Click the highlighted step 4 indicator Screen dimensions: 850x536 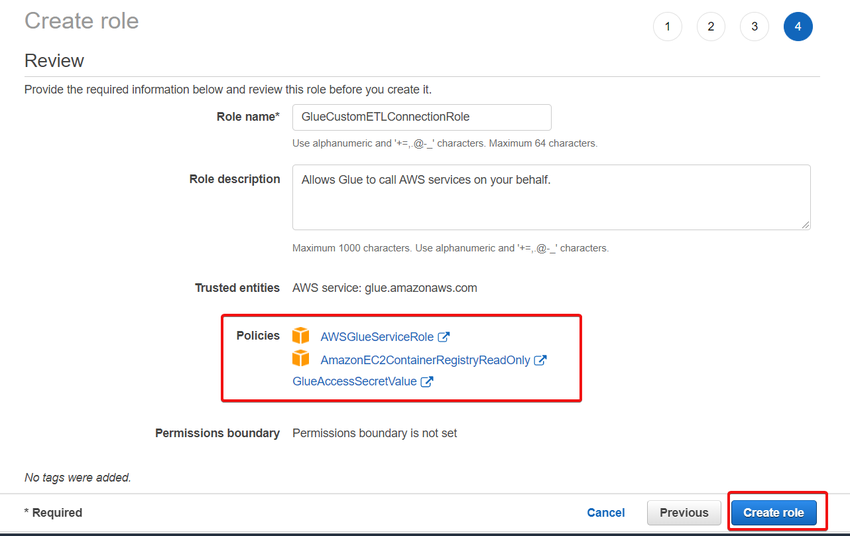pos(798,26)
